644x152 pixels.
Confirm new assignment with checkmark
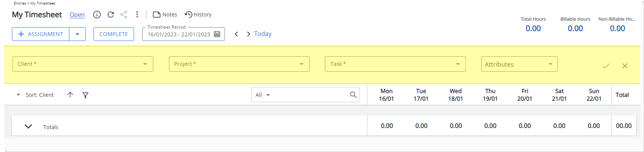point(606,66)
